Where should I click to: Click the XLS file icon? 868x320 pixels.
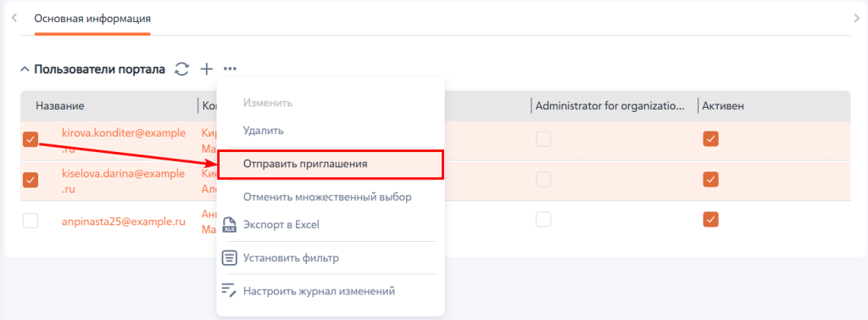tap(229, 225)
